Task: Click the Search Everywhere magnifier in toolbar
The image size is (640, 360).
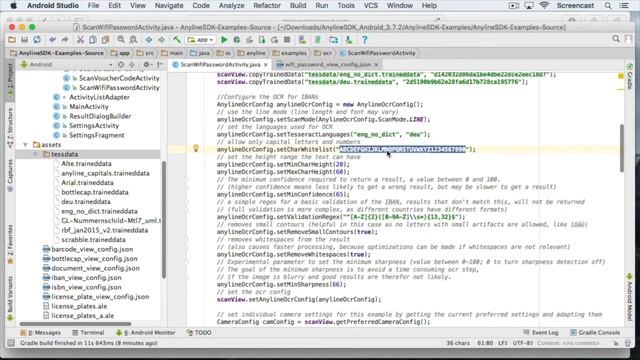Action: [616, 39]
